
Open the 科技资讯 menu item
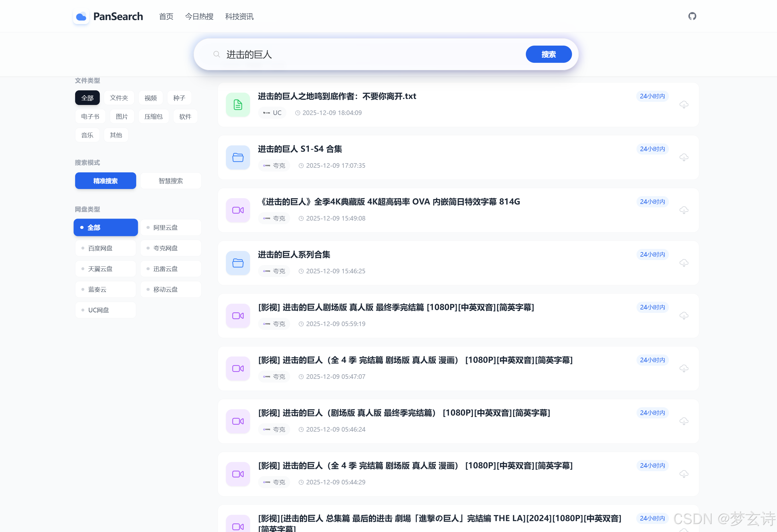coord(239,16)
